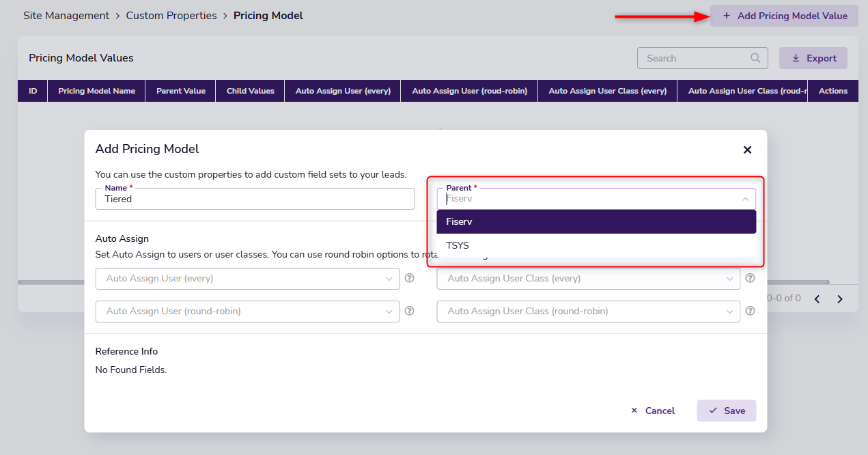Export the pricing model values
The width and height of the screenshot is (868, 455).
(813, 58)
